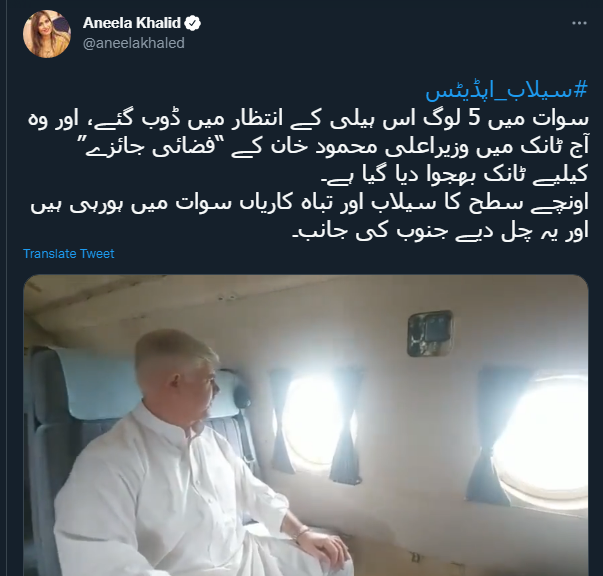Open the blue Urdu hashtag above the tweet text

[x=507, y=92]
